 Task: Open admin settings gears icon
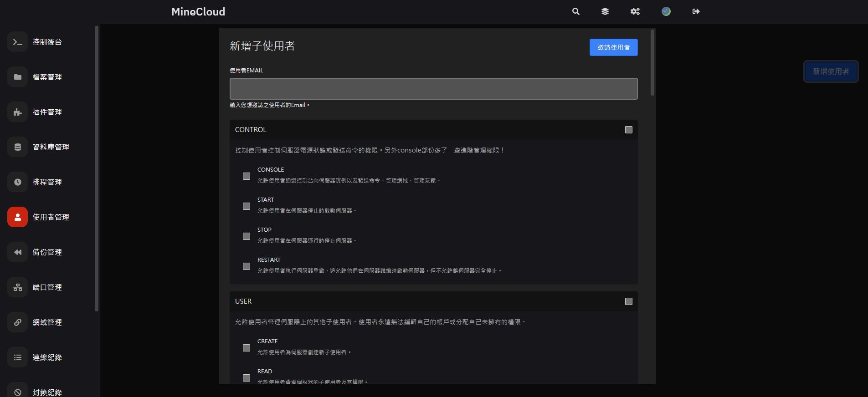tap(635, 11)
